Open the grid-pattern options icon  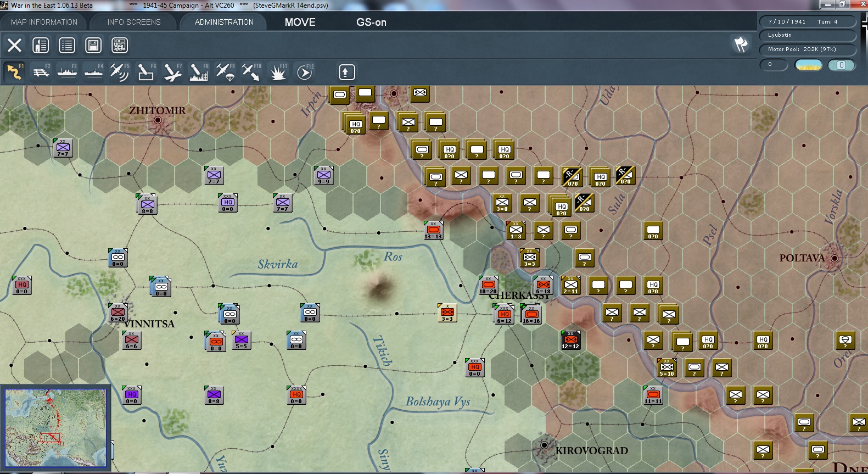(120, 45)
